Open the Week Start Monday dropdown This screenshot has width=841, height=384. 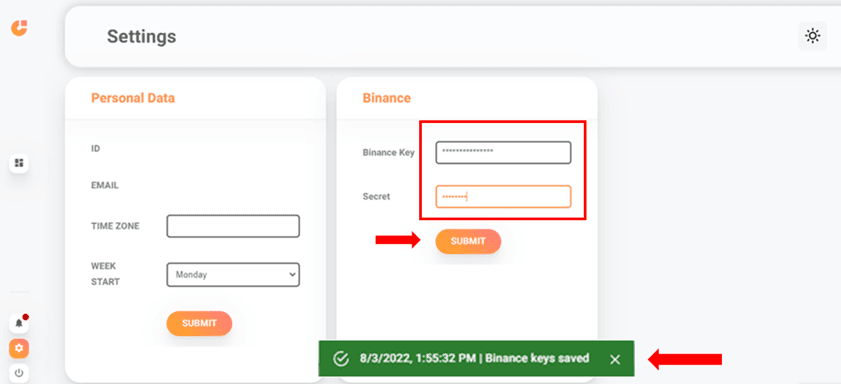pyautogui.click(x=233, y=275)
